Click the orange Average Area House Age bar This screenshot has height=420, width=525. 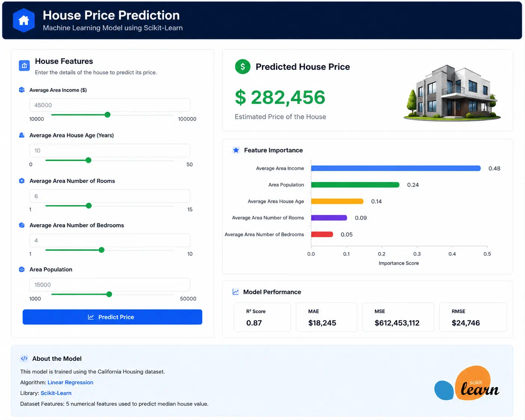click(x=337, y=201)
